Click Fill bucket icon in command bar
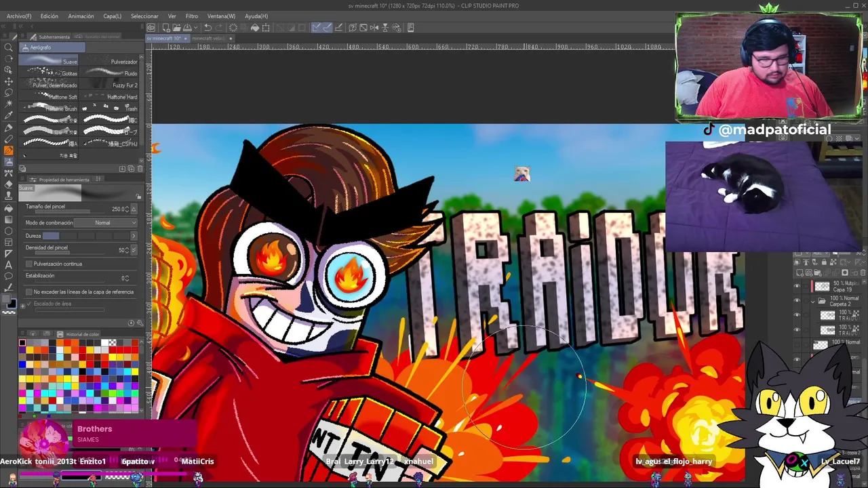 [255, 28]
